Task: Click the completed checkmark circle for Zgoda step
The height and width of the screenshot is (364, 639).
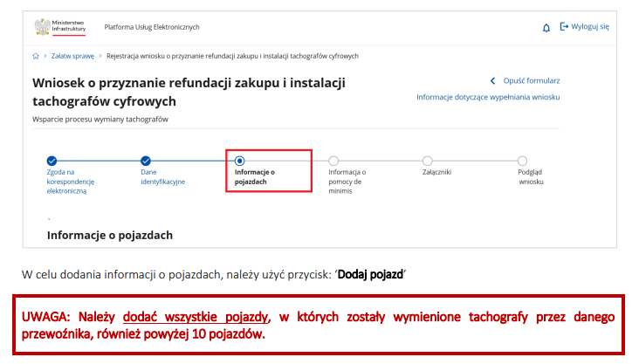Action: (x=52, y=161)
